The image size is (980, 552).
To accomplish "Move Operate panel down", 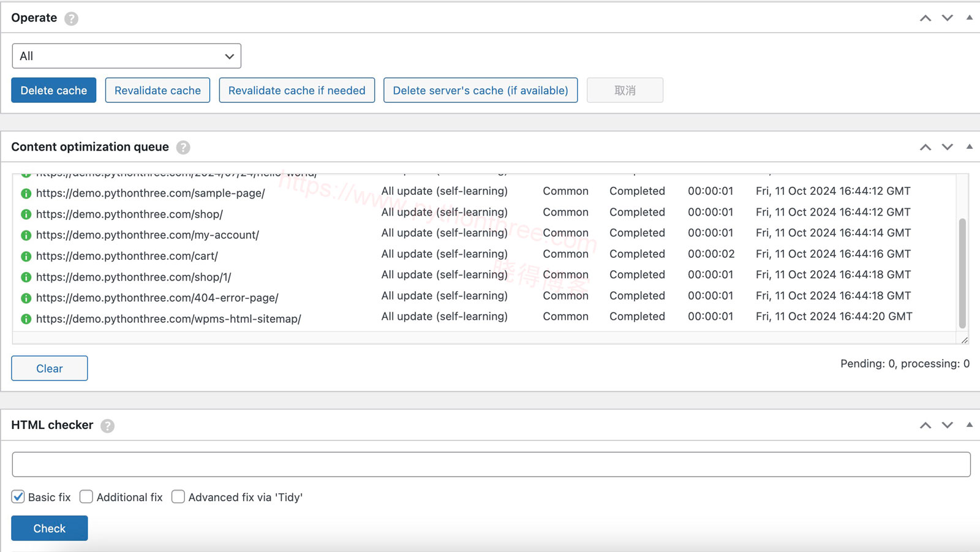I will point(948,18).
